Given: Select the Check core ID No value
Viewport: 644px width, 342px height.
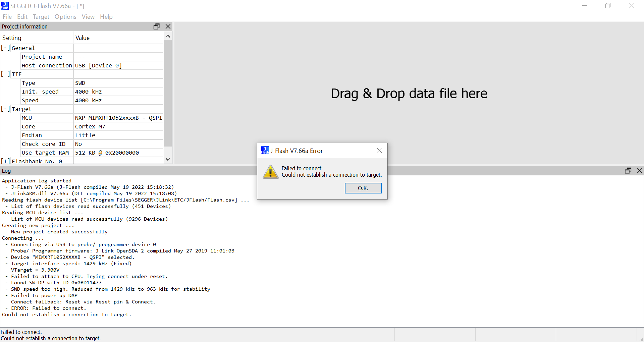Looking at the screenshot, I should (x=118, y=144).
